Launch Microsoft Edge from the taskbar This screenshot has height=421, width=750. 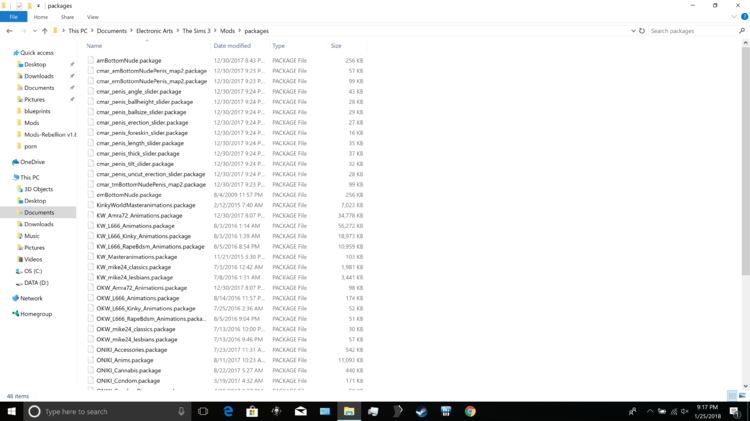[x=228, y=411]
